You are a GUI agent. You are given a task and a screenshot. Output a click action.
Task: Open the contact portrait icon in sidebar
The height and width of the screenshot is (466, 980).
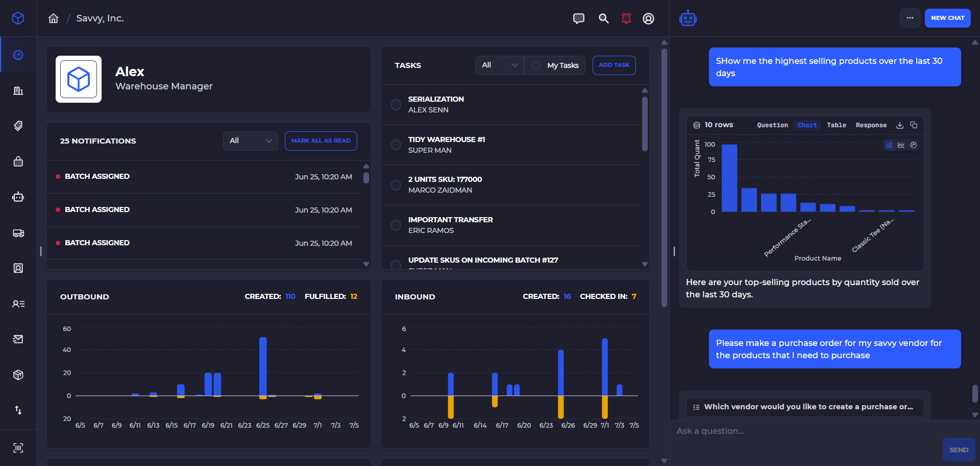[x=18, y=268]
